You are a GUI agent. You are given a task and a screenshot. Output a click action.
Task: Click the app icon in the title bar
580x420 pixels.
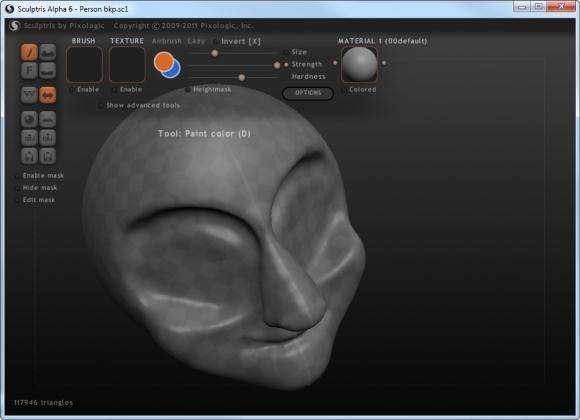[10, 9]
